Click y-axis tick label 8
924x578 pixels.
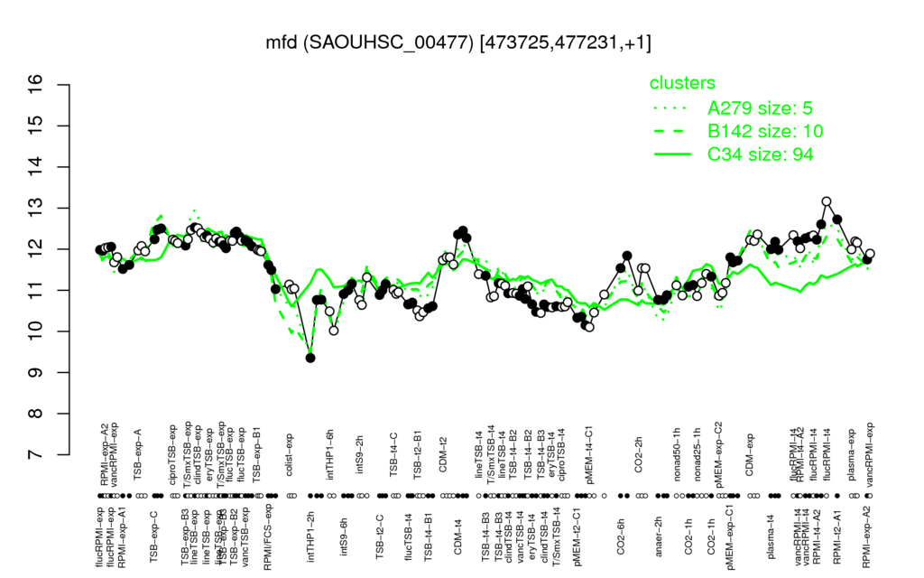[36, 414]
